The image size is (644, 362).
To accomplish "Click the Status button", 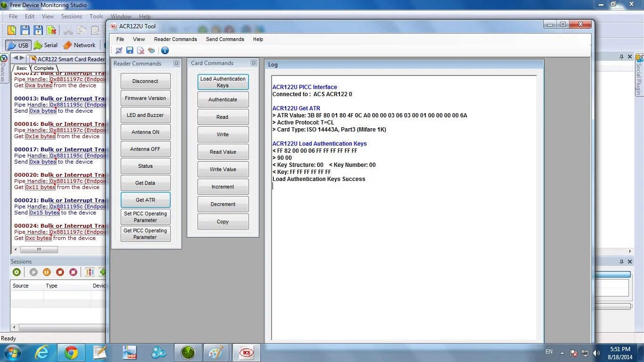I will pyautogui.click(x=145, y=166).
